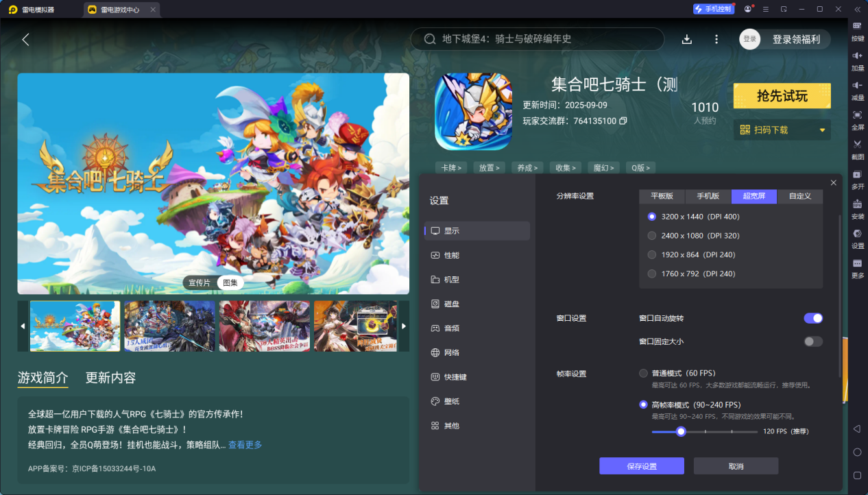
Task: Click the Android recents square button
Action: [x=857, y=475]
